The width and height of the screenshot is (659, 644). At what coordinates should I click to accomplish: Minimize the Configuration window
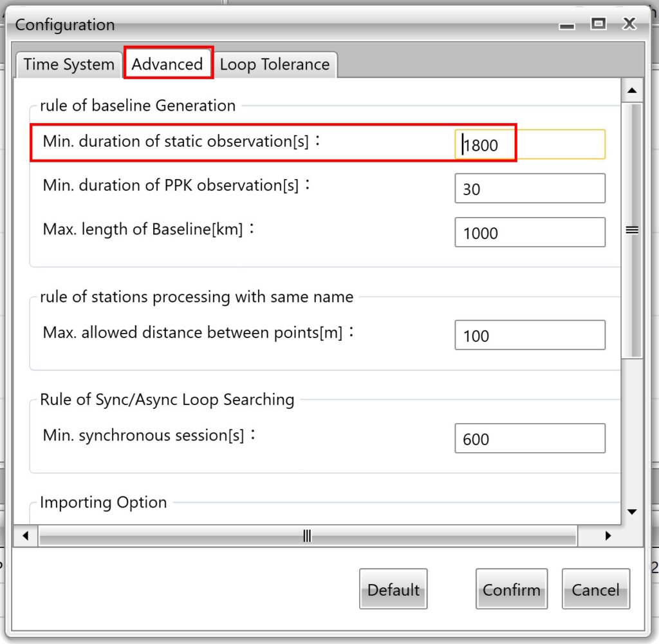pyautogui.click(x=566, y=25)
